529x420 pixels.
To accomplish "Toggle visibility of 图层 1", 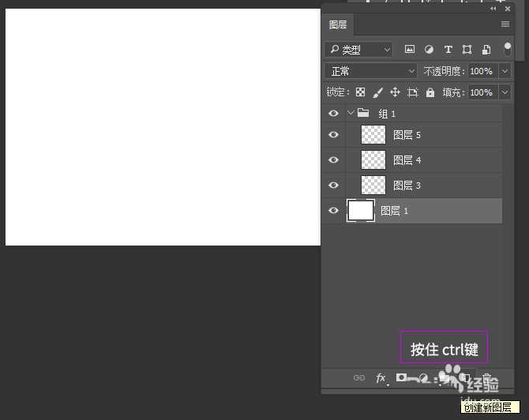I will (x=333, y=211).
